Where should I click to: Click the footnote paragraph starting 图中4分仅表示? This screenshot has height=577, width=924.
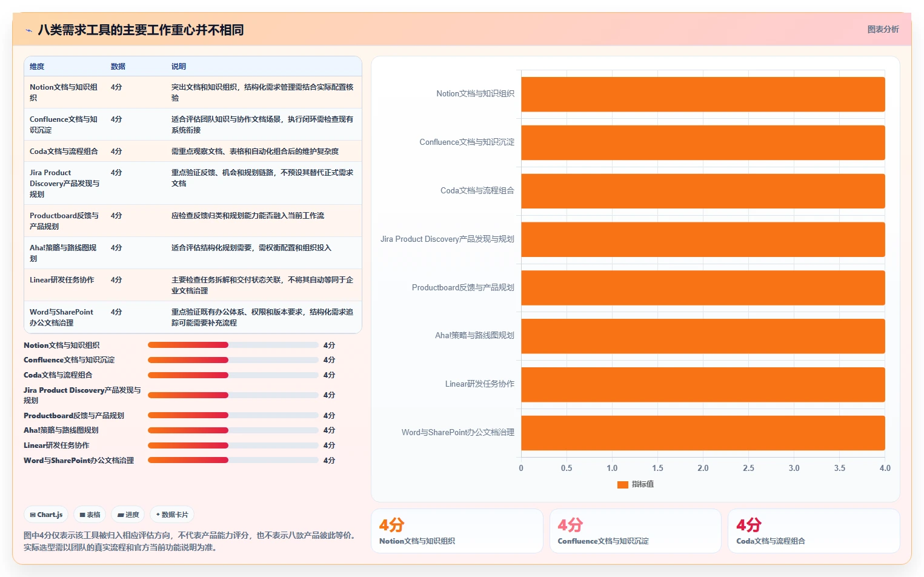click(191, 541)
